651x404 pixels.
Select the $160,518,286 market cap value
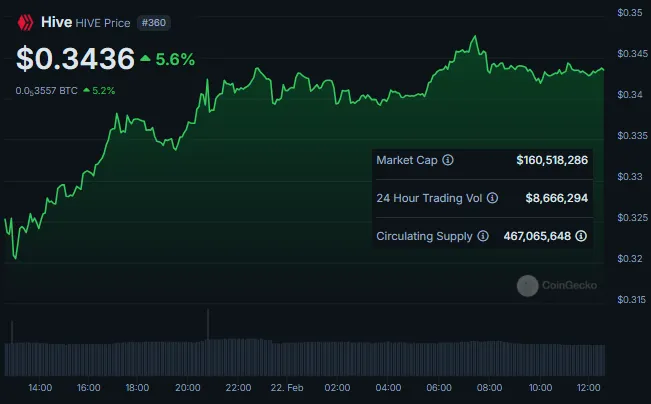[552, 160]
